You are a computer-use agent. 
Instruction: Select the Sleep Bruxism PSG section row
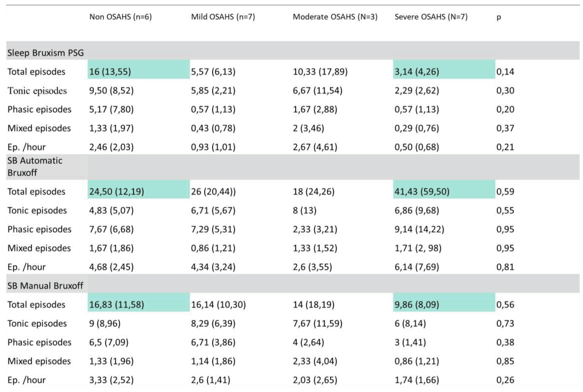(x=45, y=53)
